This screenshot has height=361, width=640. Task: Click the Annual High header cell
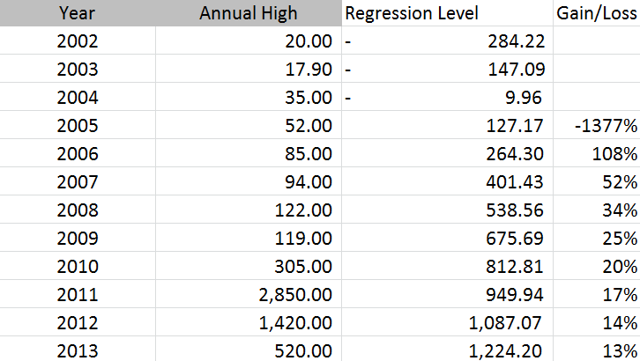click(x=249, y=13)
